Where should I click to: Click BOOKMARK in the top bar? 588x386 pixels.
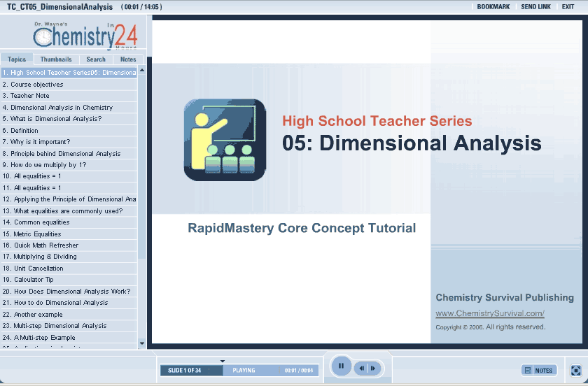click(493, 6)
